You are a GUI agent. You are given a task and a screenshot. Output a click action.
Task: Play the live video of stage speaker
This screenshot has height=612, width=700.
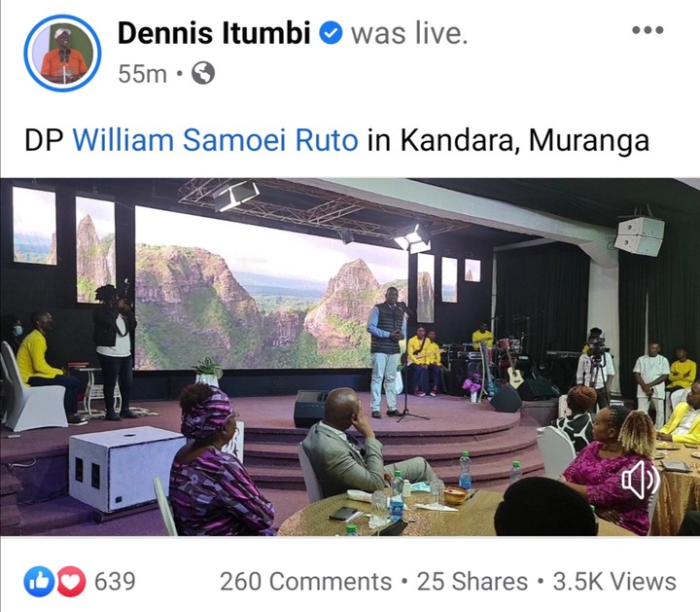(x=350, y=356)
